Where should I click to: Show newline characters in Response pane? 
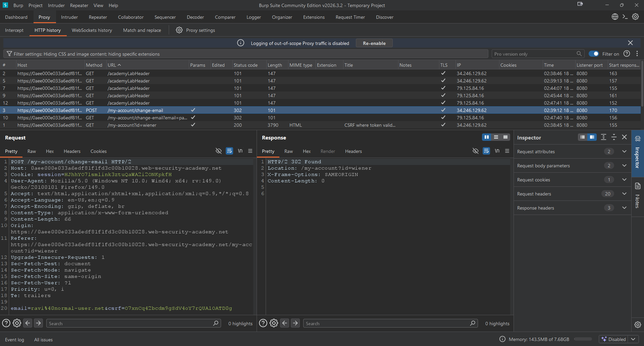[497, 151]
